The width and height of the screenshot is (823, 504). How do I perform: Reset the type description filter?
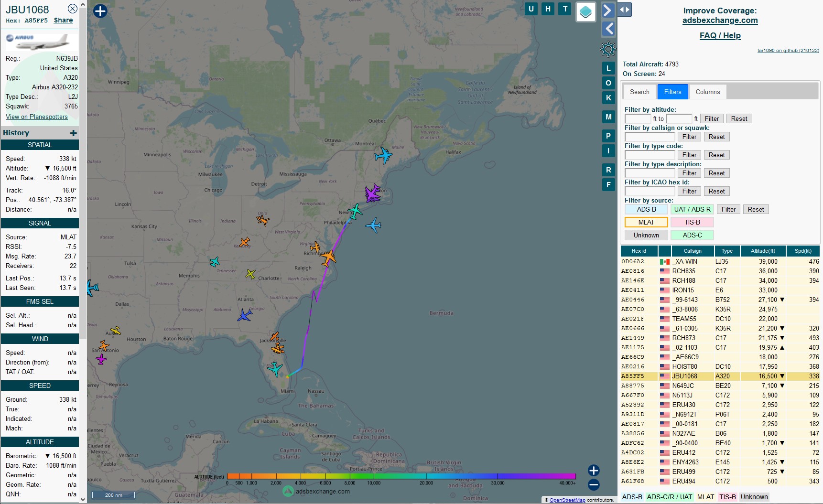tap(716, 173)
